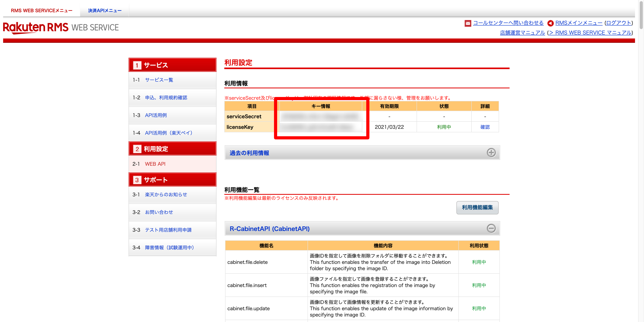
Task: Click the 利用中 status for cabinet.file.update
Action: coord(479,308)
